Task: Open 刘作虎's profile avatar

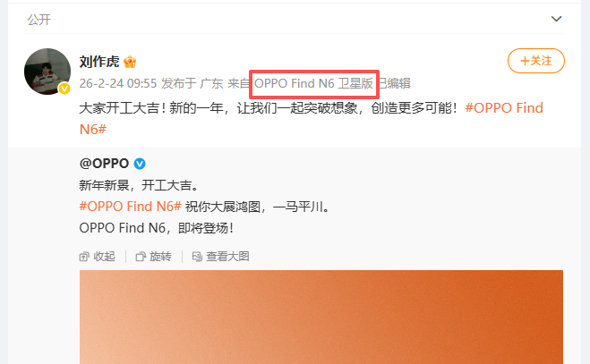Action: (x=47, y=72)
